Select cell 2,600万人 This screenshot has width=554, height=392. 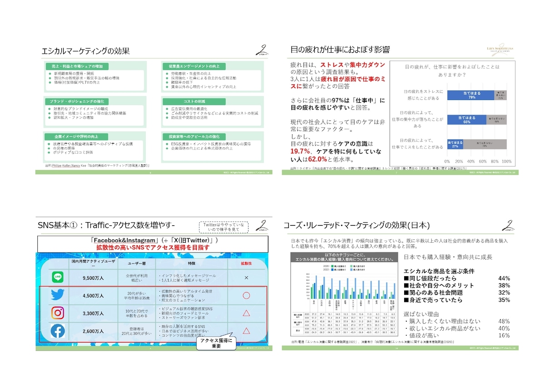pos(93,331)
